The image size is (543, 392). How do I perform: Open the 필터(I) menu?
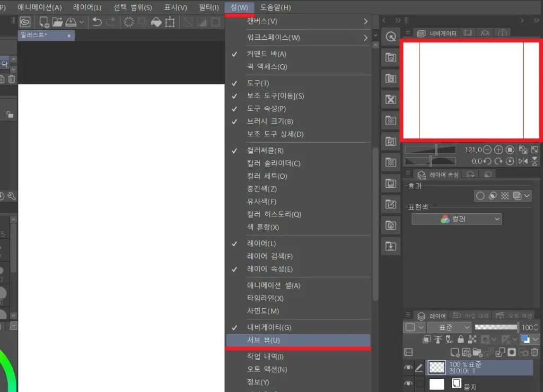208,7
